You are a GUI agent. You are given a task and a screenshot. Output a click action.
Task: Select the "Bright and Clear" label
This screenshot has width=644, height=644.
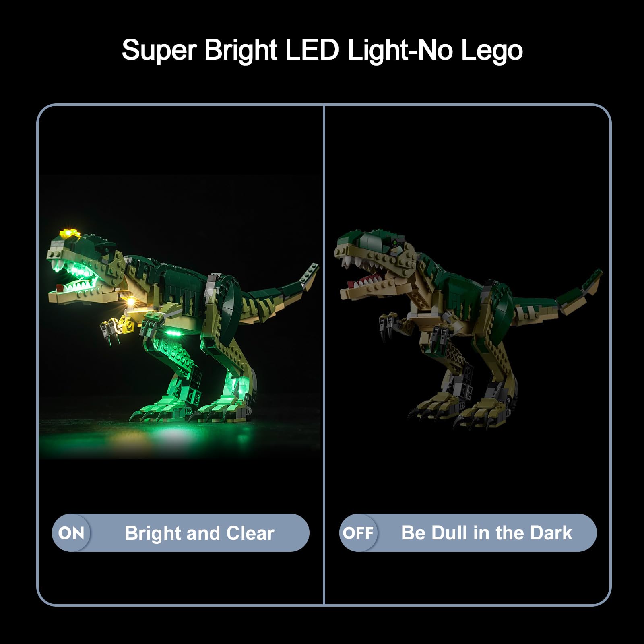coord(200,533)
